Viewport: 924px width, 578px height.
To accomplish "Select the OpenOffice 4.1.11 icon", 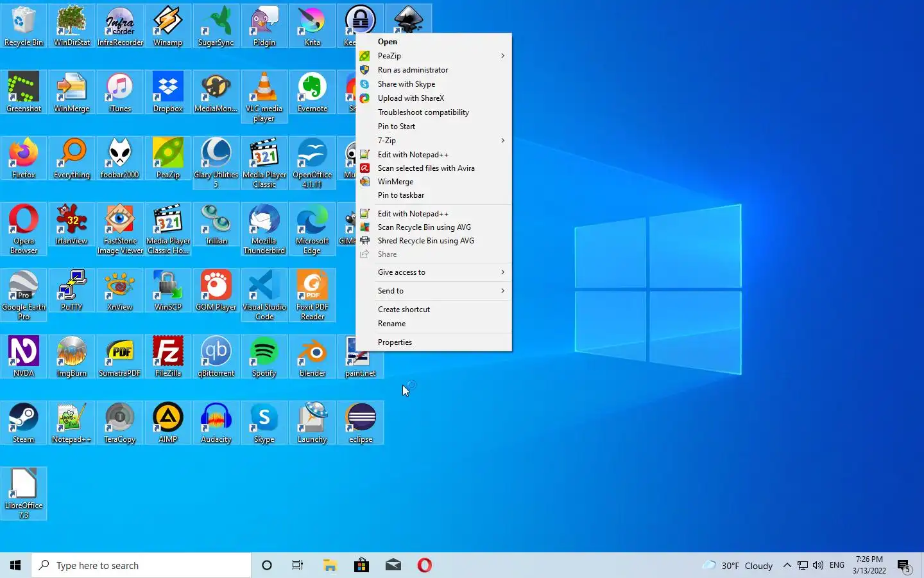I will [x=312, y=163].
